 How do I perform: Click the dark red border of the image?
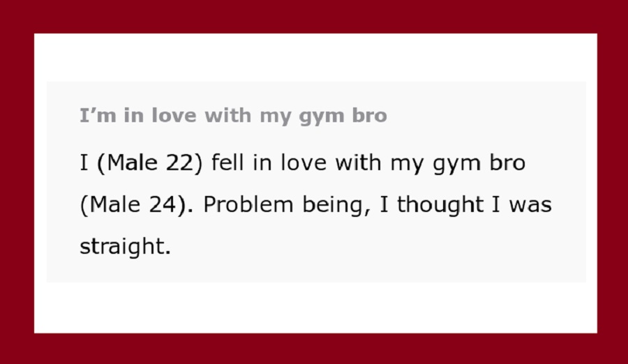(x=314, y=16)
